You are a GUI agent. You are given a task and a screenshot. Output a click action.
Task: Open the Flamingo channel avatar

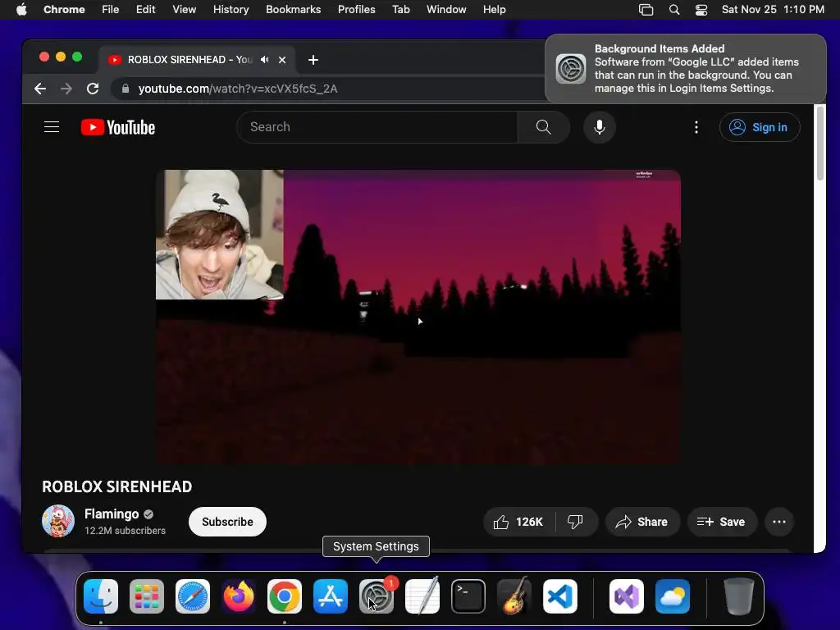pos(58,521)
